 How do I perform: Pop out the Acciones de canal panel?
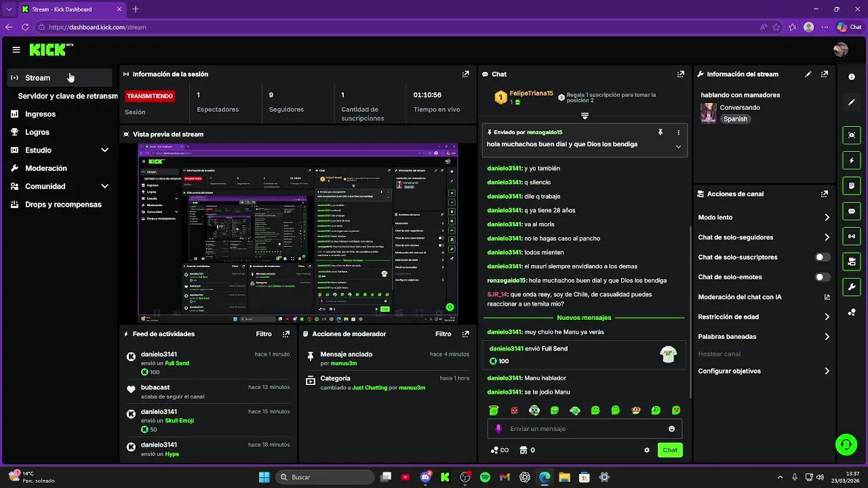825,194
